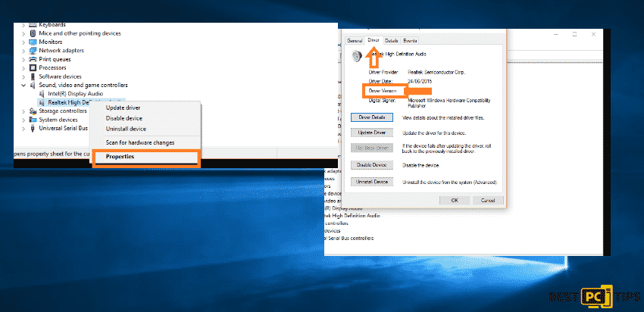
Task: Expand the Print queues node
Action: 23,59
